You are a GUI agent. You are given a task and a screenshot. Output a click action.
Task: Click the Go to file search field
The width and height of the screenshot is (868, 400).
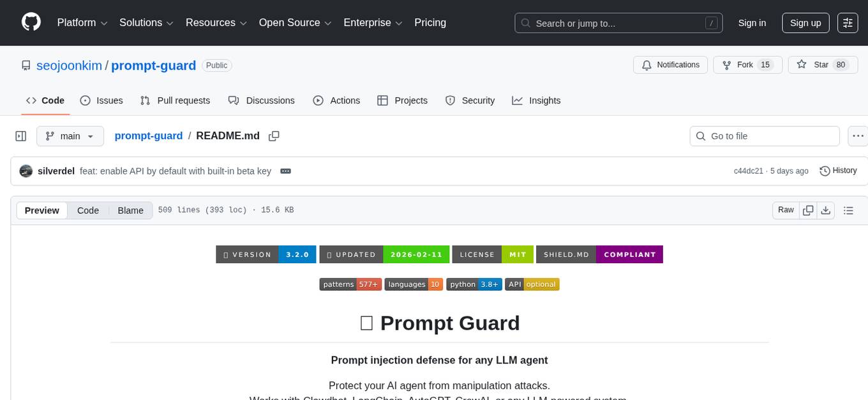pyautogui.click(x=764, y=135)
